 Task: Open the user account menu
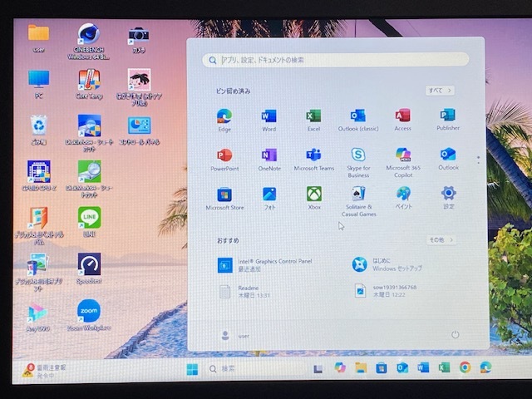pos(234,336)
